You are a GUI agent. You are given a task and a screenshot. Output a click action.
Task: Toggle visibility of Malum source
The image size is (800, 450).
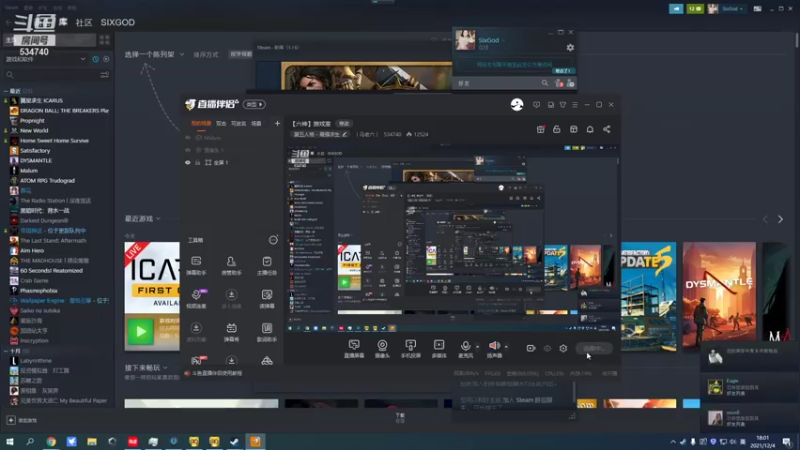coord(188,138)
